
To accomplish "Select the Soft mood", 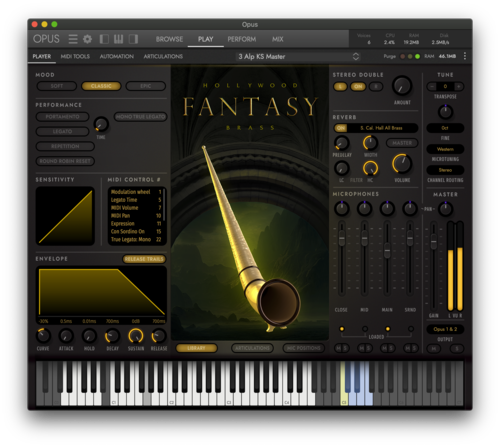I will tap(57, 86).
